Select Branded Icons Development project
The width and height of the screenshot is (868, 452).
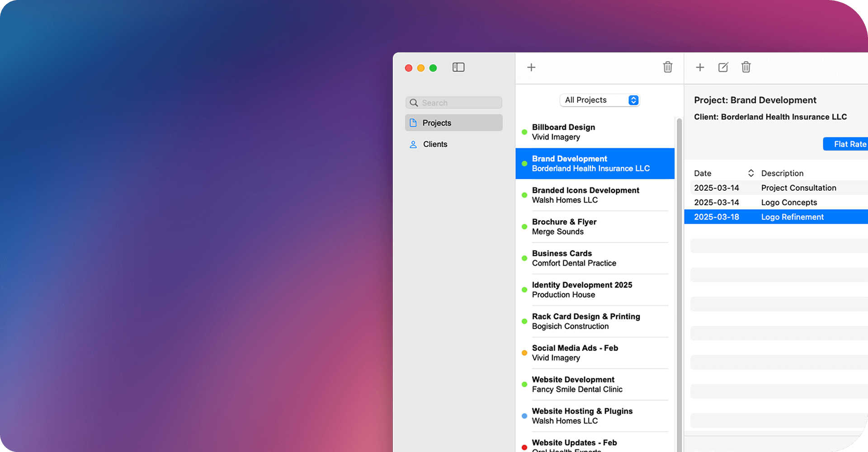(595, 195)
